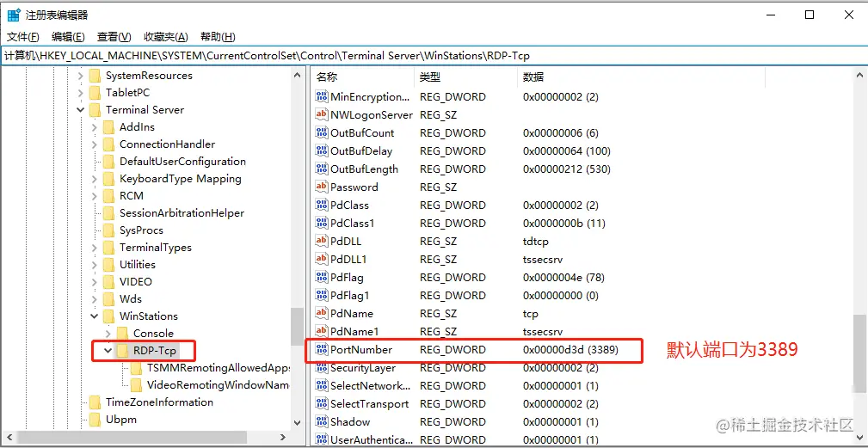The width and height of the screenshot is (868, 448).
Task: Expand the RCM tree node
Action: [95, 196]
